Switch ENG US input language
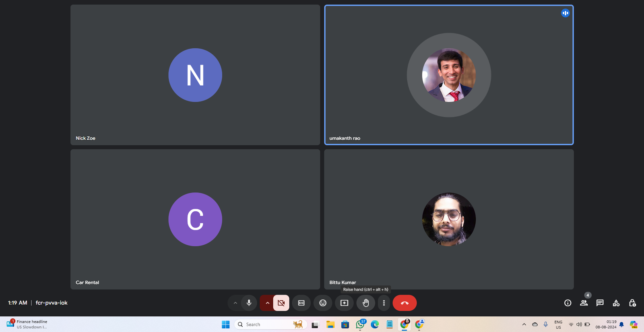The height and width of the screenshot is (332, 644). (x=558, y=324)
